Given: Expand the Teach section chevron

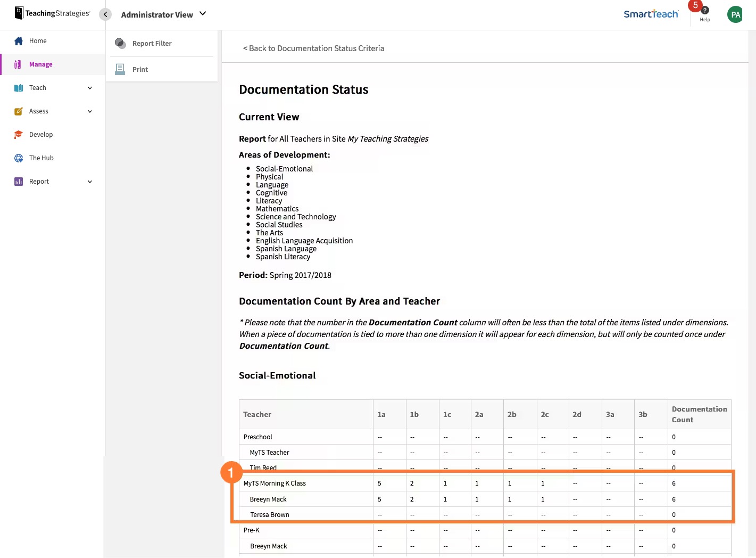Looking at the screenshot, I should coord(89,87).
